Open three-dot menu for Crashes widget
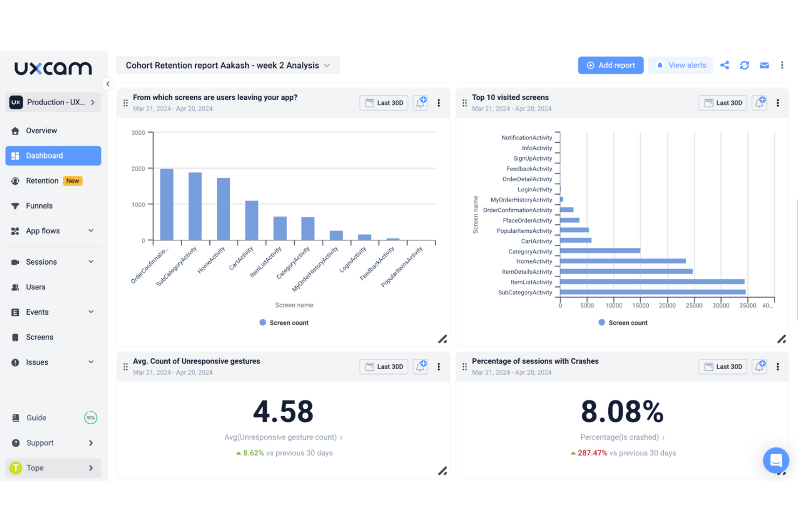This screenshot has height=532, width=798. tap(778, 367)
